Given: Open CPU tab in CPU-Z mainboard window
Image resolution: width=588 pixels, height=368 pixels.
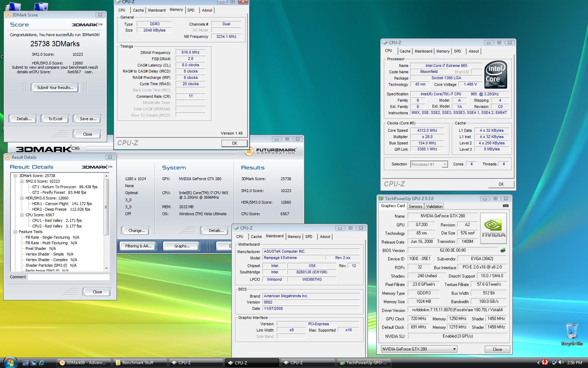Looking at the screenshot, I should pos(240,237).
